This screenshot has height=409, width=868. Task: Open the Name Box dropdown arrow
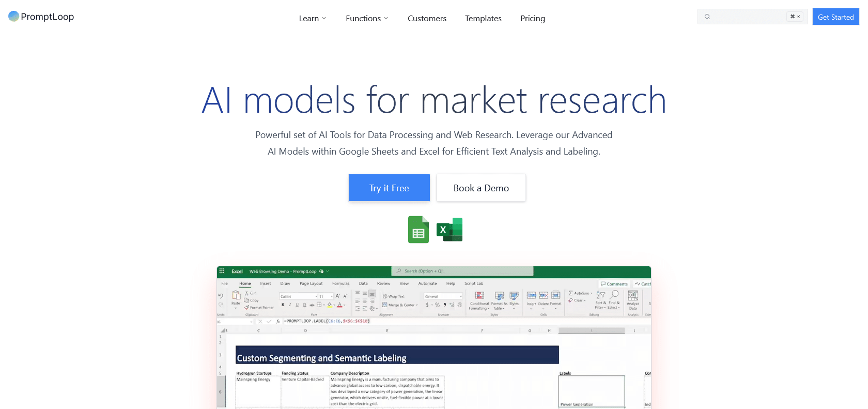click(251, 322)
